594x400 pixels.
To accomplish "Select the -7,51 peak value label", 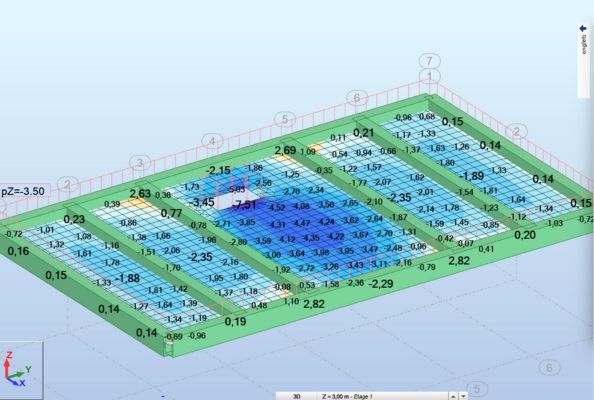I will click(244, 205).
